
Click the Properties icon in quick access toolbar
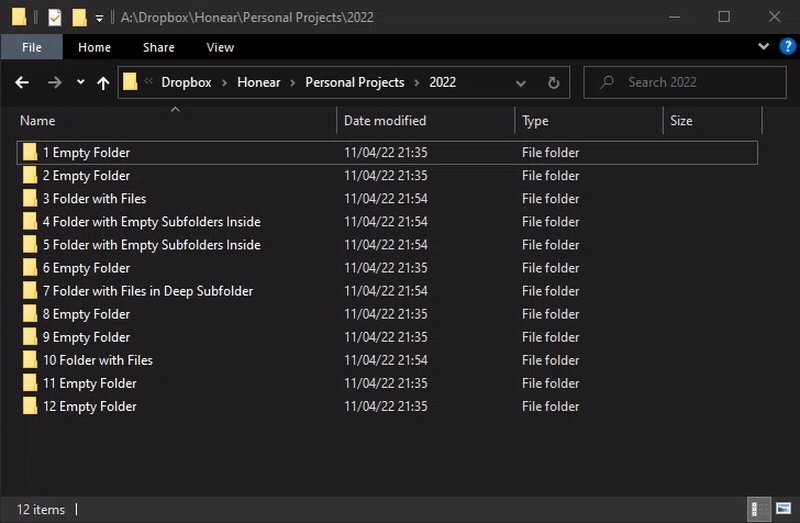click(x=55, y=17)
